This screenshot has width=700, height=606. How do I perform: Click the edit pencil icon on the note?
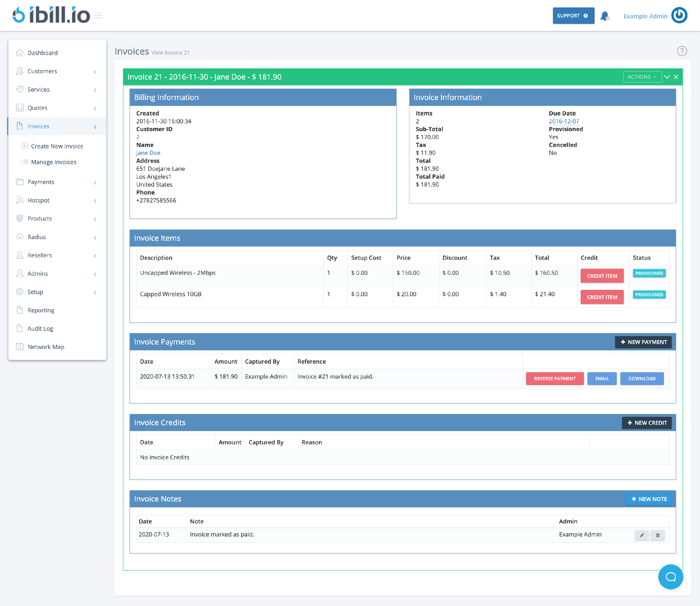(642, 535)
